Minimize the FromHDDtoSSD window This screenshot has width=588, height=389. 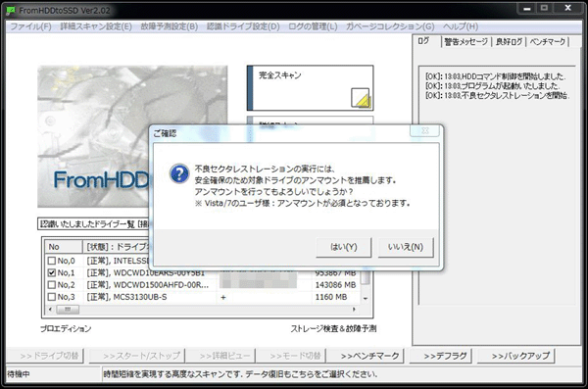click(527, 8)
